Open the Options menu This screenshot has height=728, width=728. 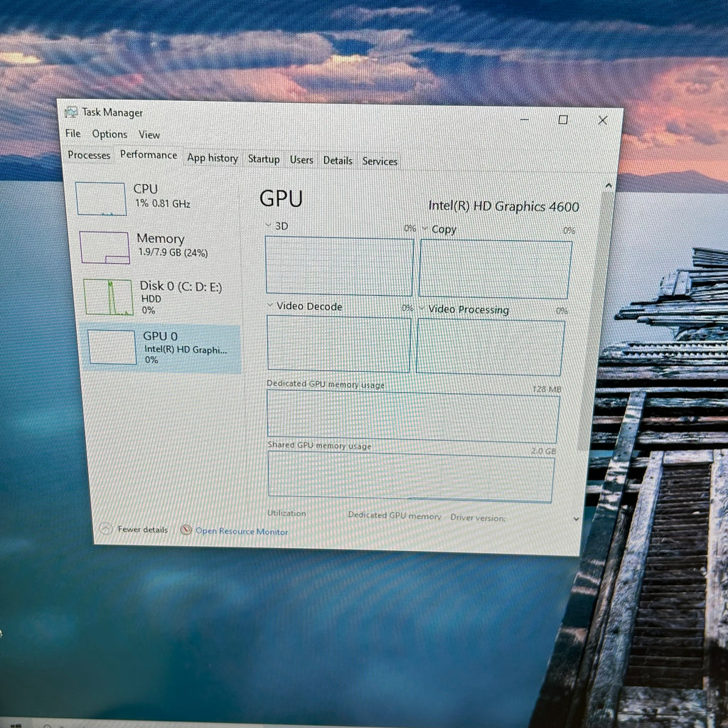tap(109, 134)
